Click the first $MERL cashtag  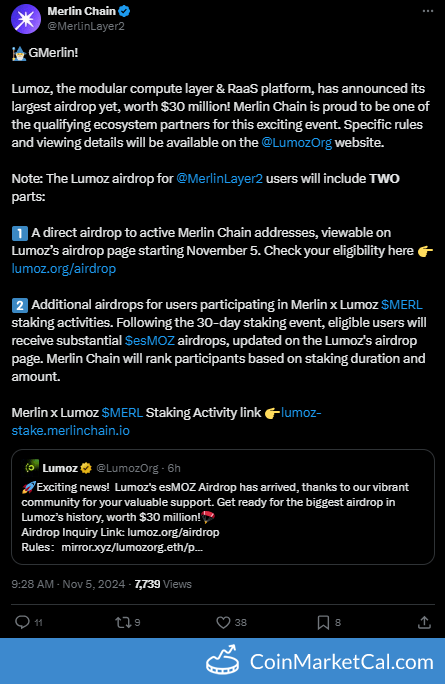tap(401, 304)
